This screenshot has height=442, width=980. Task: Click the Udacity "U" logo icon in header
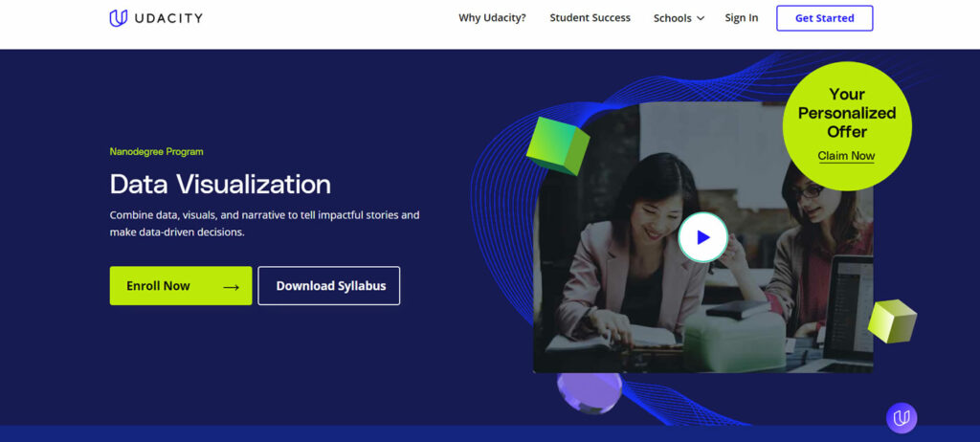click(x=119, y=18)
